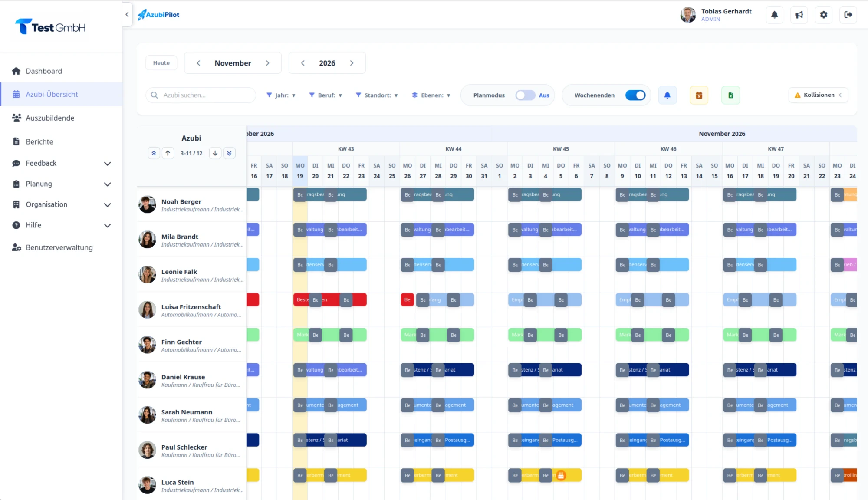868x500 pixels.
Task: Open the Ebenen filter dropdown
Action: (x=431, y=95)
